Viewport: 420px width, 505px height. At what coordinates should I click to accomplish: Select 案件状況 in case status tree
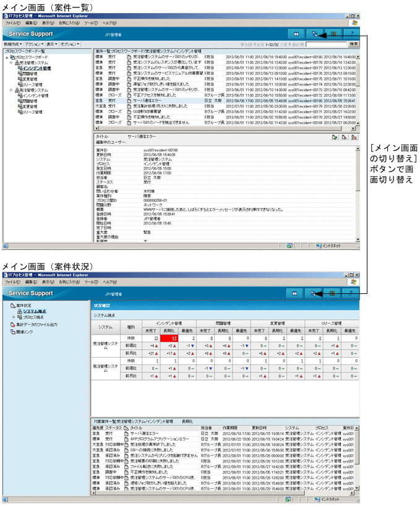(24, 305)
